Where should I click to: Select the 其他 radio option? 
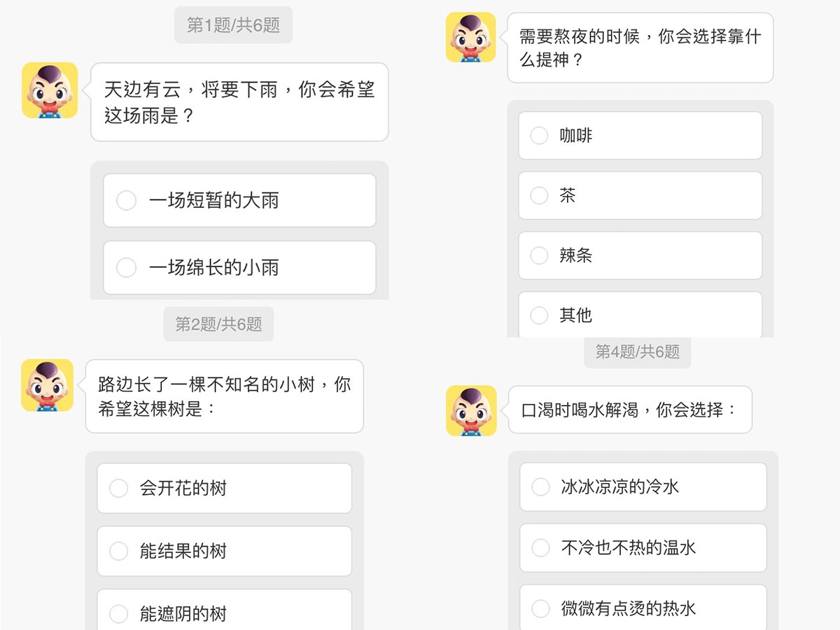tap(539, 315)
